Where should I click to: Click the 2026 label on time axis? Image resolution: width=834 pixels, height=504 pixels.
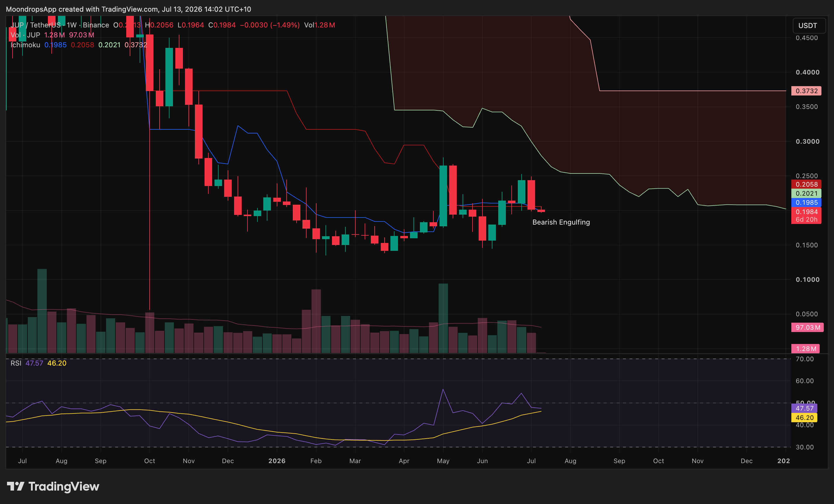277,461
